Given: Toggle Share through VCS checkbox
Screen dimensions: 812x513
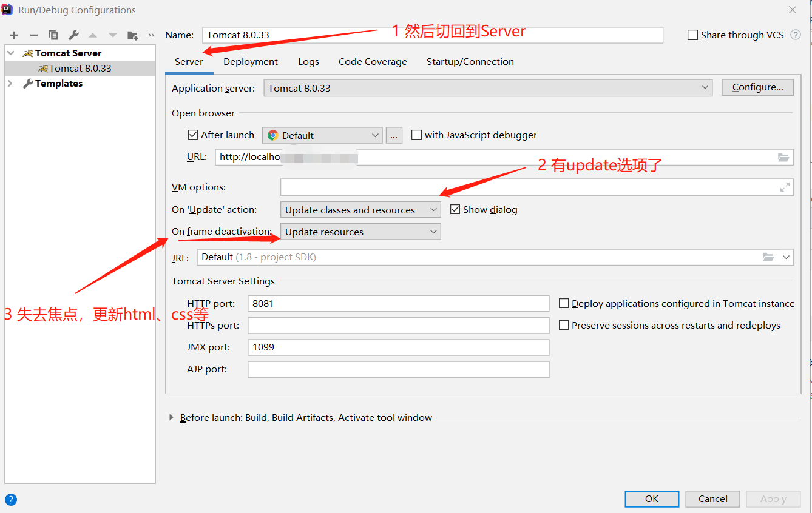Looking at the screenshot, I should pos(692,35).
